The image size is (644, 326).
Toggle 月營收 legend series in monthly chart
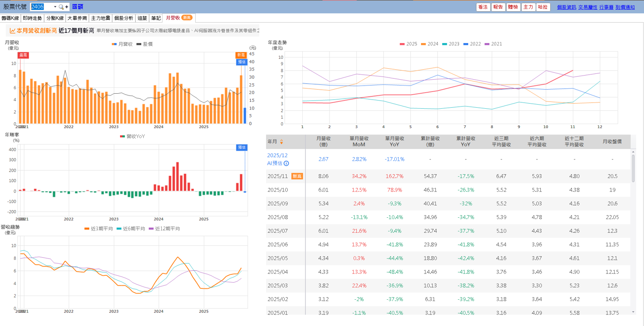(x=122, y=44)
